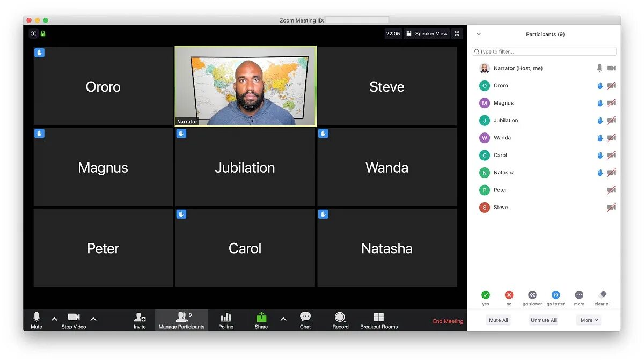Toggle the Manage Participants panel
This screenshot has height=362, width=644.
point(181,320)
